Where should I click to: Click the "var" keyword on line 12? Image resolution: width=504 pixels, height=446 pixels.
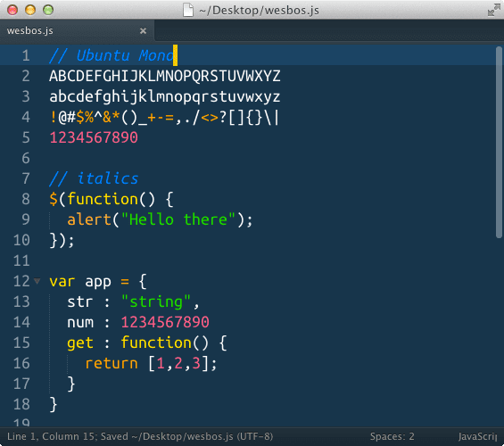click(x=62, y=282)
